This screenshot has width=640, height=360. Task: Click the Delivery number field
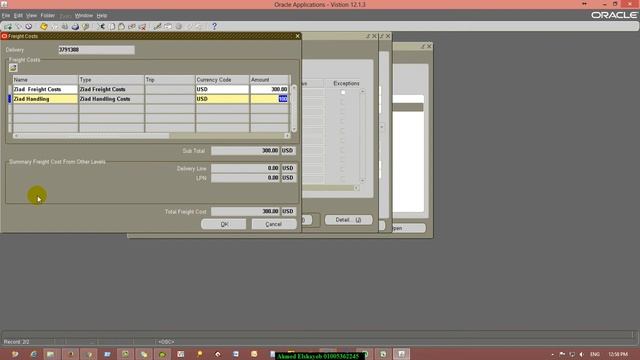[x=96, y=50]
